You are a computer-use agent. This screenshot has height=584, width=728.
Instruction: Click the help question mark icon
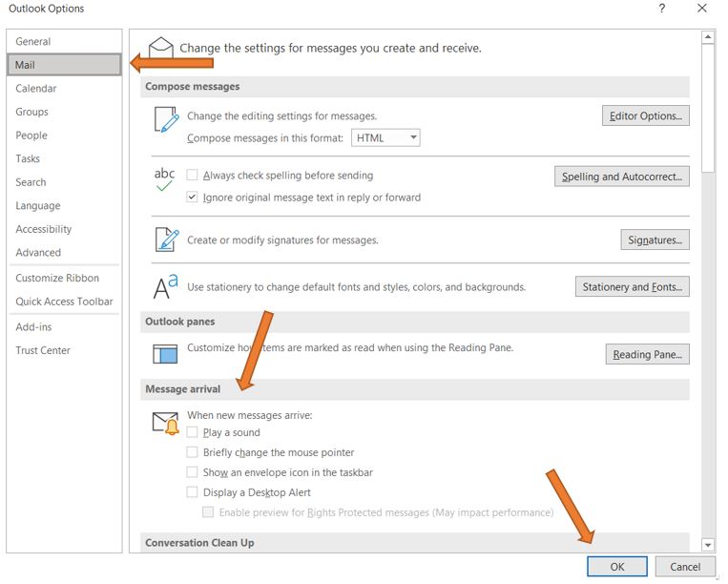(661, 8)
